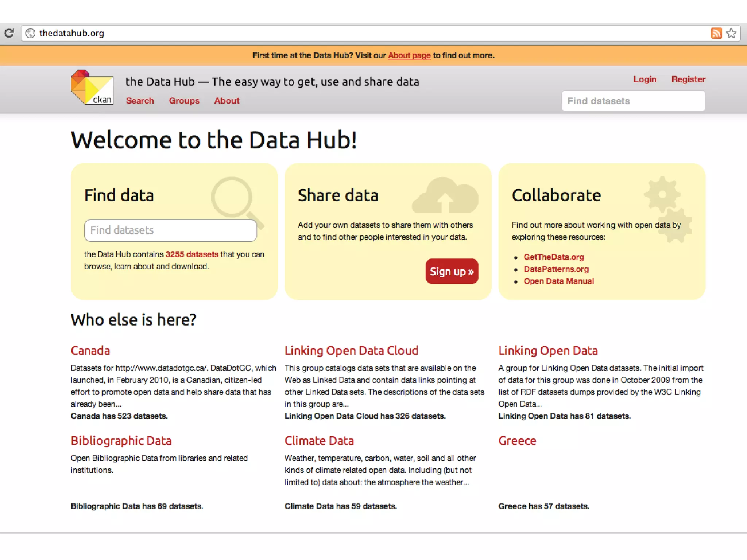Open the About page banner link
The width and height of the screenshot is (747, 560).
409,55
